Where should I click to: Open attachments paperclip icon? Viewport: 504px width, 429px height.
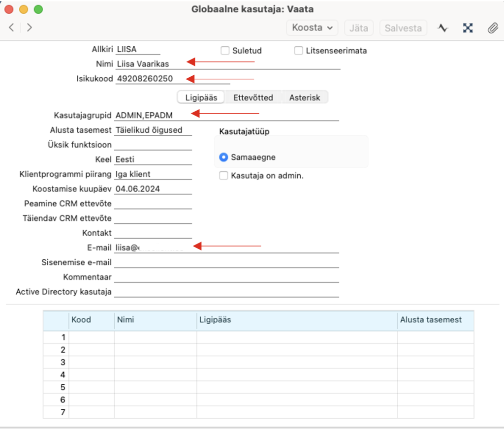pos(493,28)
